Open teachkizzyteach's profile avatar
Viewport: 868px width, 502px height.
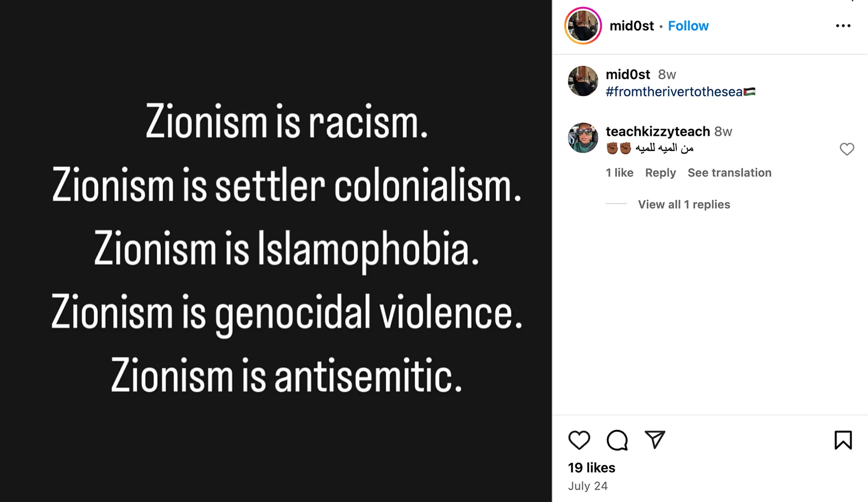(x=583, y=138)
